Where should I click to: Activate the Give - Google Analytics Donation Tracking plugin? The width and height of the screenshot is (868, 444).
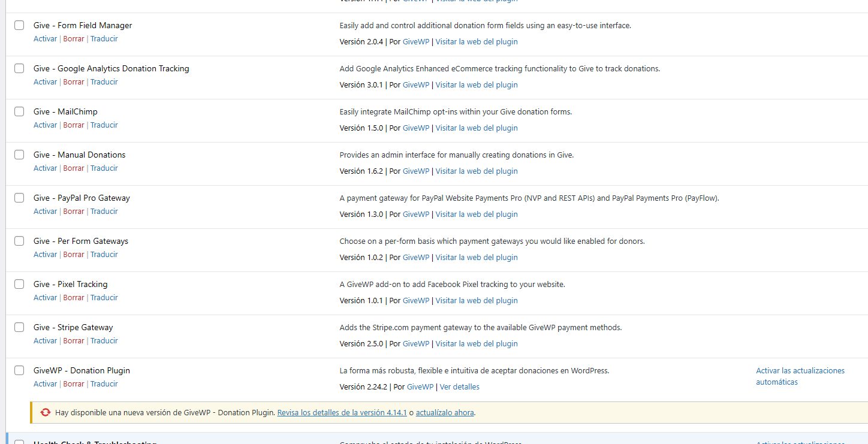(45, 82)
